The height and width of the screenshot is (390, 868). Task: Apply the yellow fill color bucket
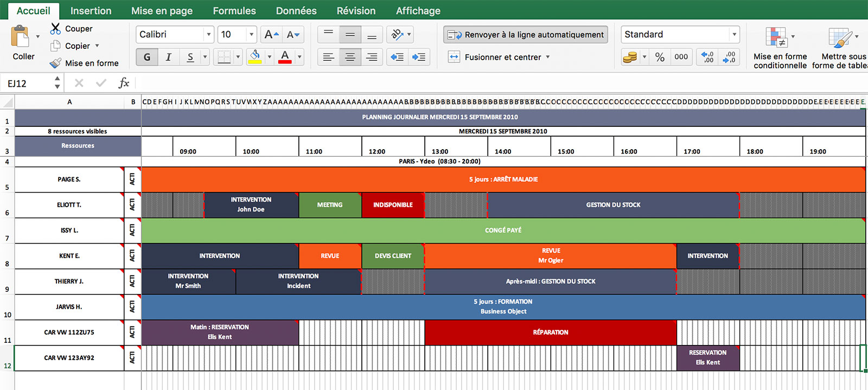[254, 57]
